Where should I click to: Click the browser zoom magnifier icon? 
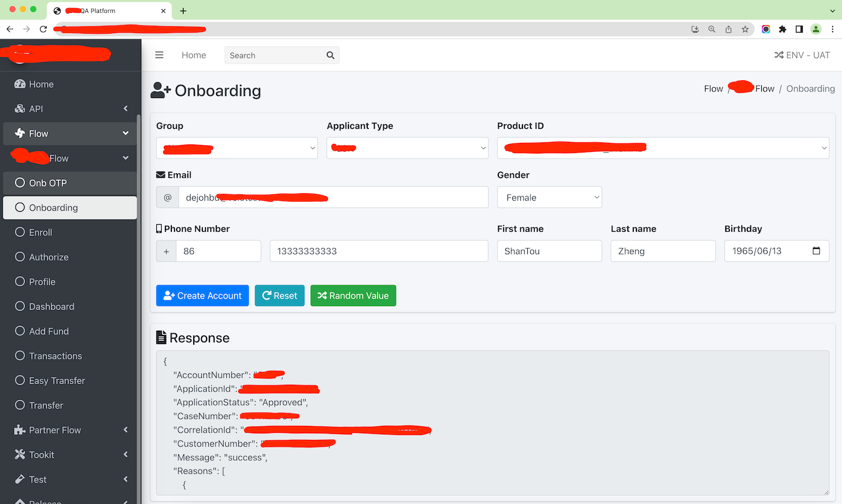[x=711, y=29]
